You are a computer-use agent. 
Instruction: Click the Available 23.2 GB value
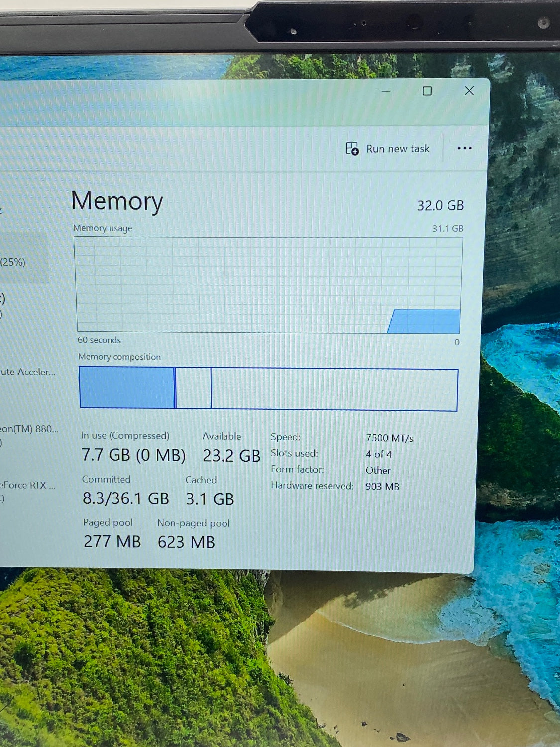231,456
